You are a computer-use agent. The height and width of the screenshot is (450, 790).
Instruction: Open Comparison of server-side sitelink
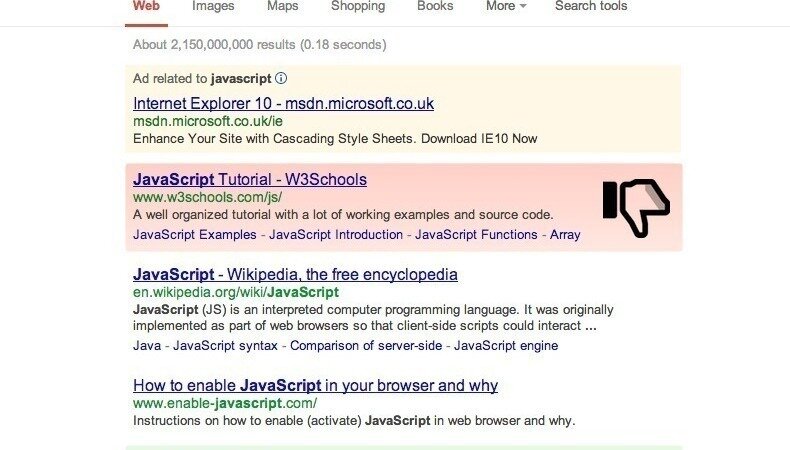click(366, 346)
